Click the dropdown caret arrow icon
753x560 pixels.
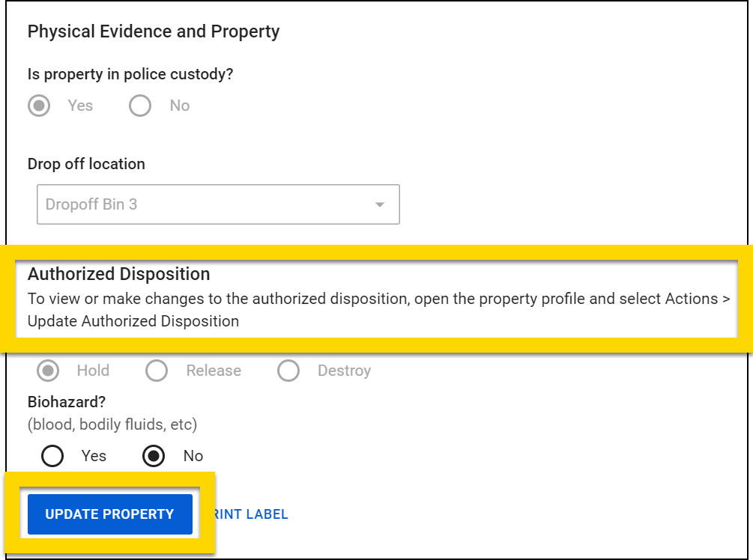click(x=378, y=204)
